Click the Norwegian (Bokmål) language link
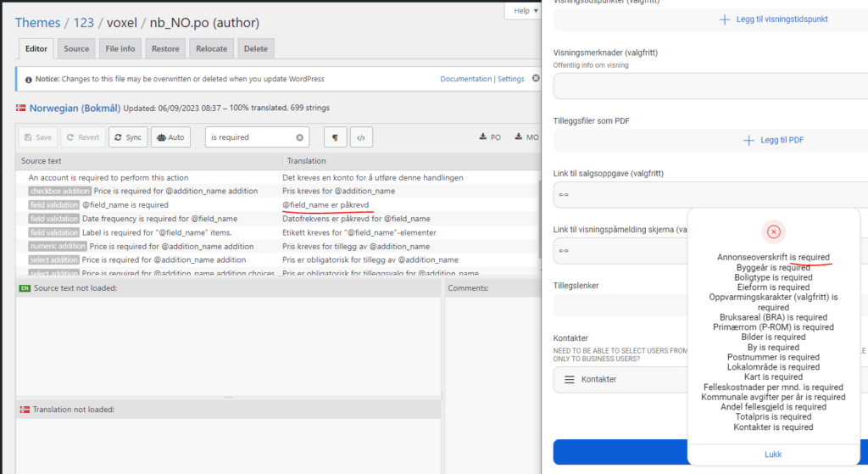Screen dimensions: 868x474 click(75, 108)
